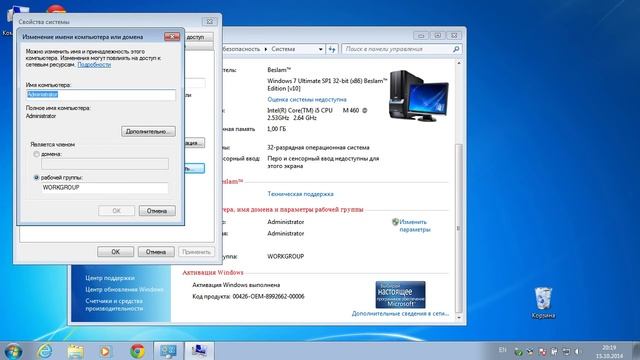
Task: Click the Имя компьютера input field
Action: pyautogui.click(x=100, y=95)
